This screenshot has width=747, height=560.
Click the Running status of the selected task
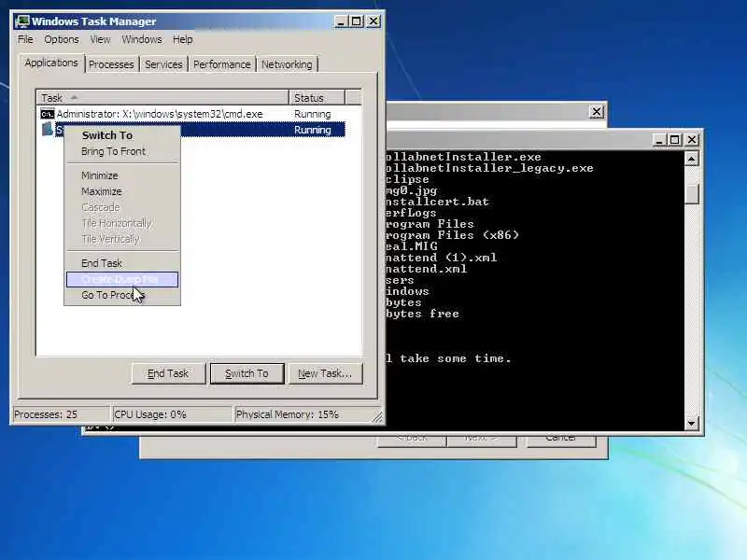click(313, 130)
